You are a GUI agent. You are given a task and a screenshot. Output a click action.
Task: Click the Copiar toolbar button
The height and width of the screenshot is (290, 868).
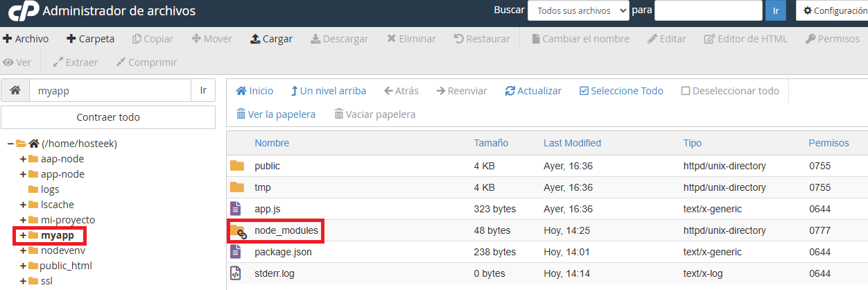[x=153, y=39]
